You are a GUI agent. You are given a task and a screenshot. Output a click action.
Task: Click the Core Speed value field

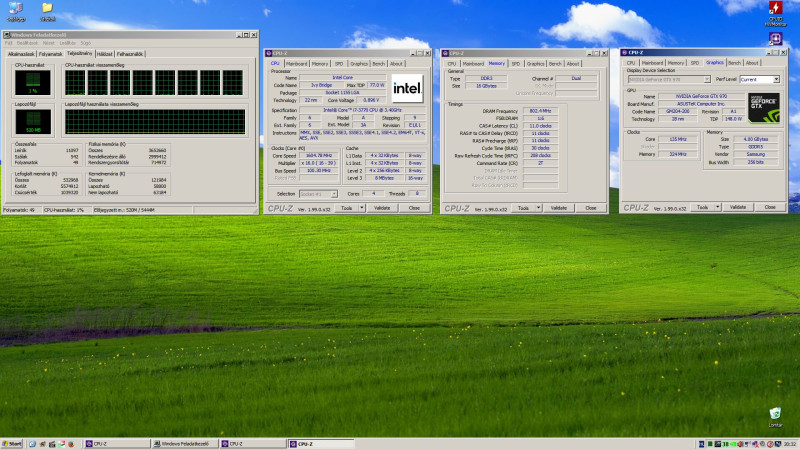318,156
